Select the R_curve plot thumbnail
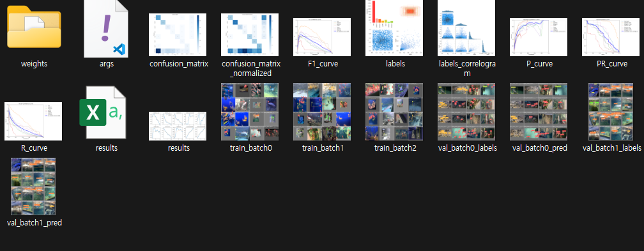Image resolution: width=644 pixels, height=251 pixels. 33,121
